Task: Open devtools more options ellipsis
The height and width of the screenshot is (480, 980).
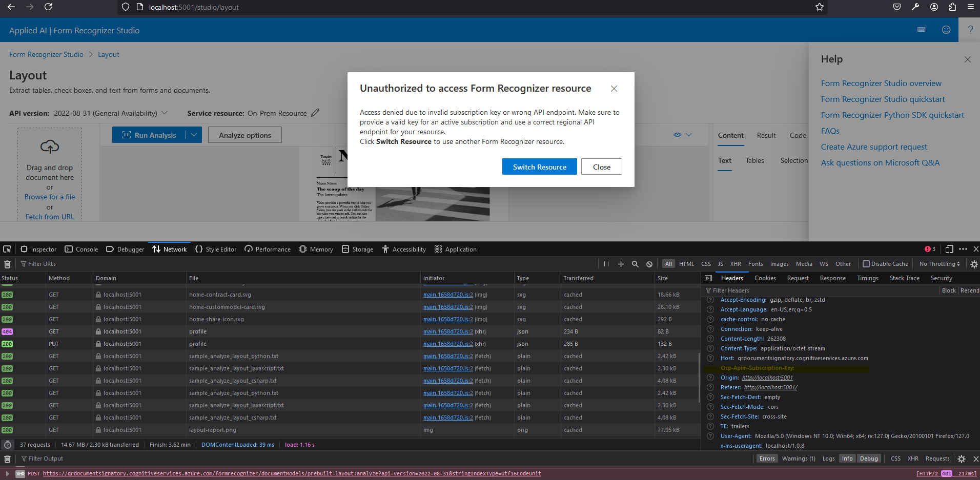Action: pyautogui.click(x=963, y=249)
